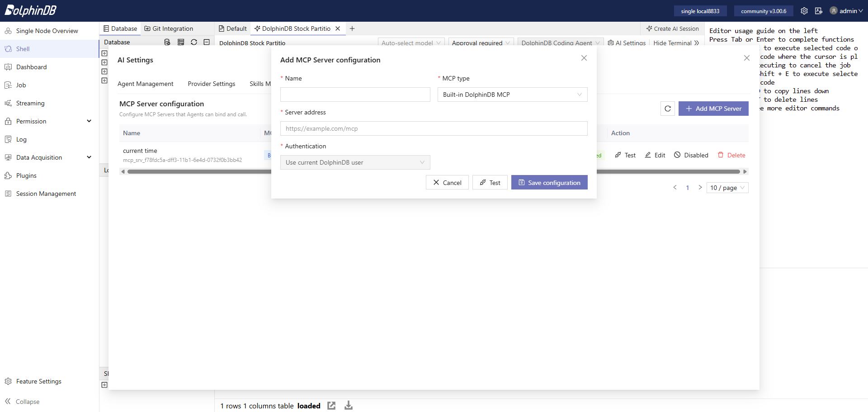Switch to the Database tab
Image resolution: width=868 pixels, height=412 pixels.
pos(120,28)
